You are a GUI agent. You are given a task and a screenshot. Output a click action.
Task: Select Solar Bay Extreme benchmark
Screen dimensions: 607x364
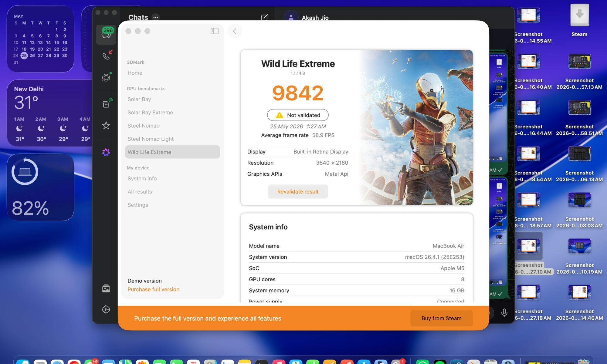(150, 113)
